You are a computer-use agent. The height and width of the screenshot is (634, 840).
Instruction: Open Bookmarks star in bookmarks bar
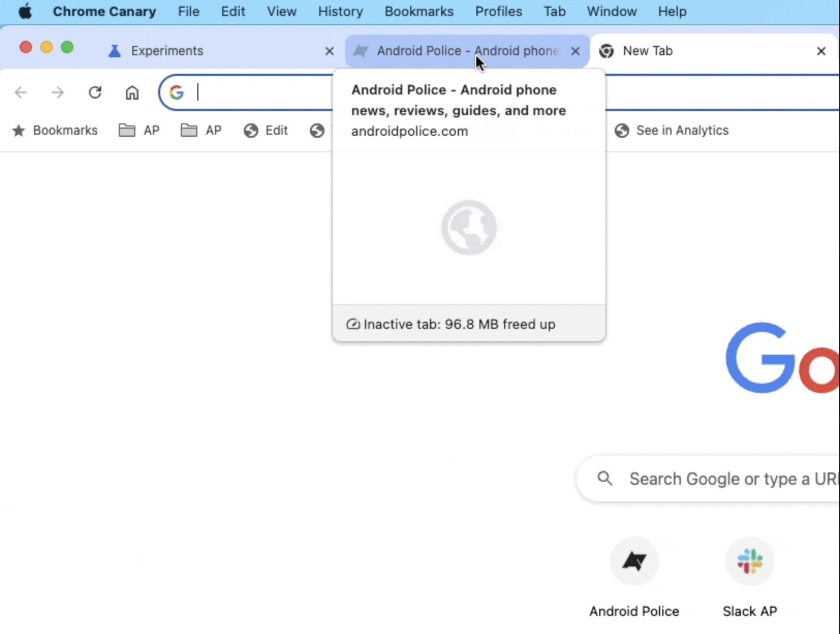55,131
